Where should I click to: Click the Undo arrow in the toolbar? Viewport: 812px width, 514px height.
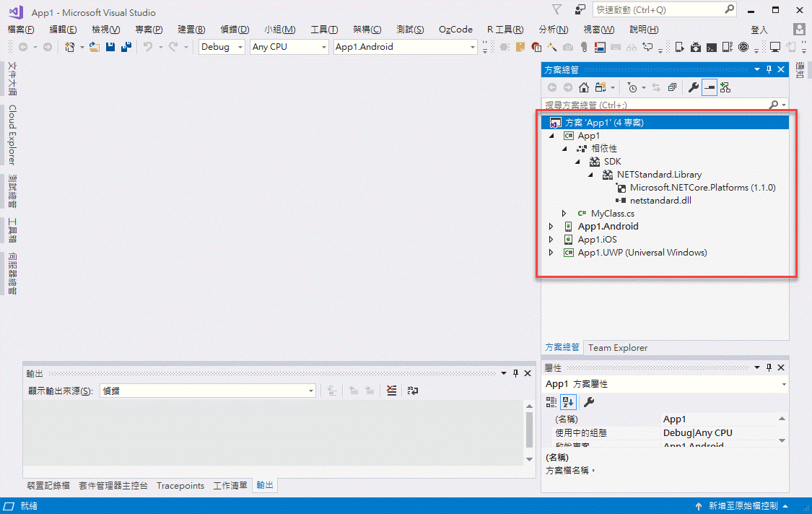pyautogui.click(x=148, y=47)
